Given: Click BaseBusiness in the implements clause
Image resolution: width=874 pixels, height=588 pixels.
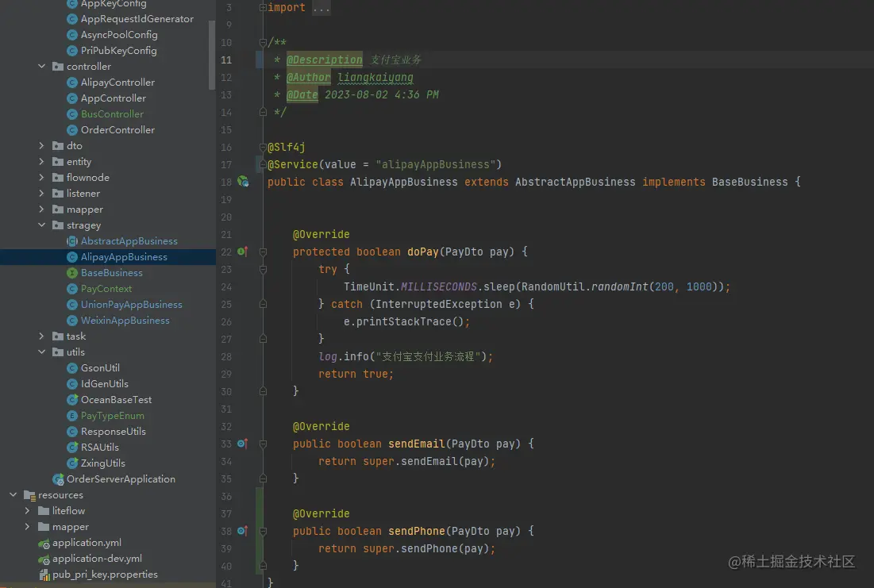Looking at the screenshot, I should point(749,183).
